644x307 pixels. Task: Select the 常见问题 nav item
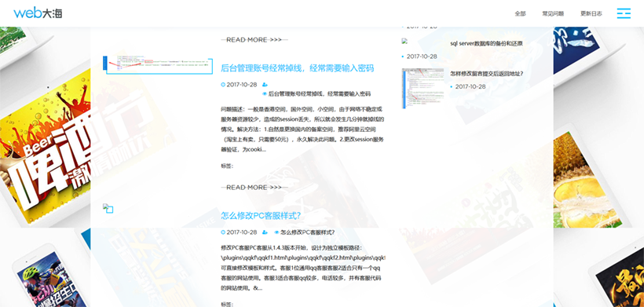(x=553, y=13)
